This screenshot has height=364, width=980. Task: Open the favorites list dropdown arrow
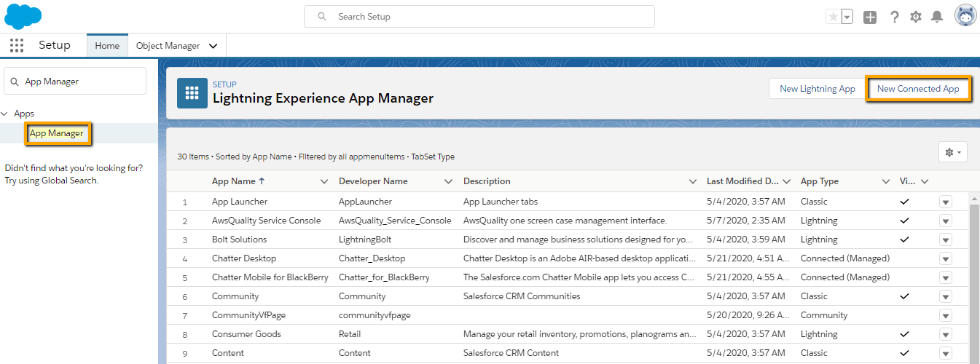tap(847, 17)
